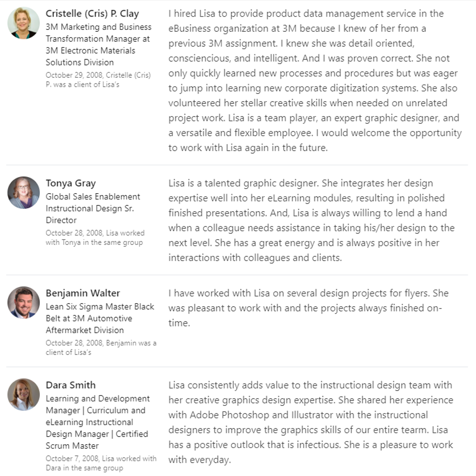Open Tonya Gray's profile photo

click(23, 193)
